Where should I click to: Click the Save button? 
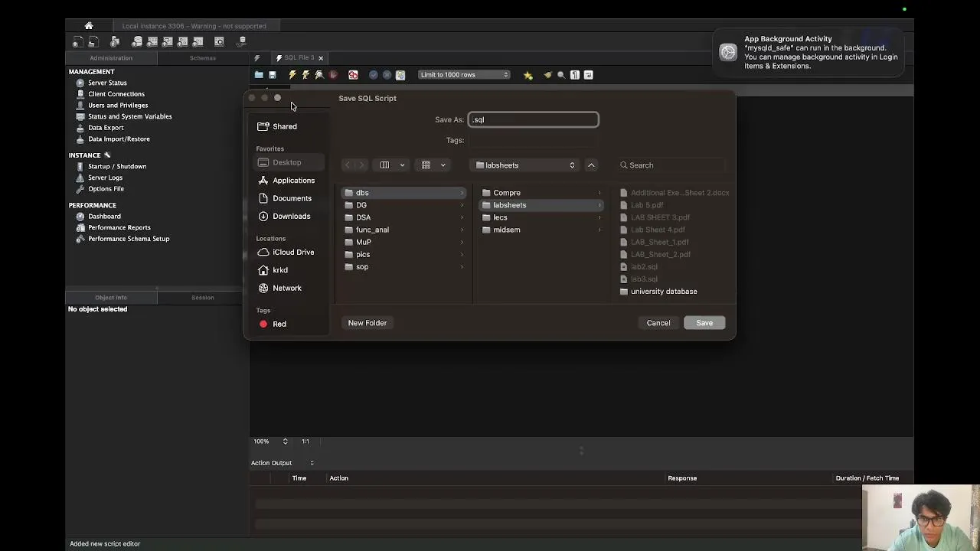click(704, 323)
